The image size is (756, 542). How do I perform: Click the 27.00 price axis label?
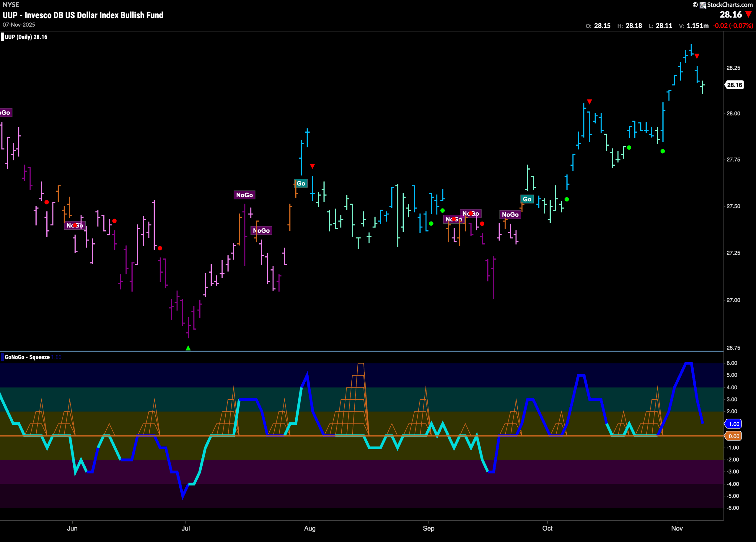pyautogui.click(x=733, y=300)
